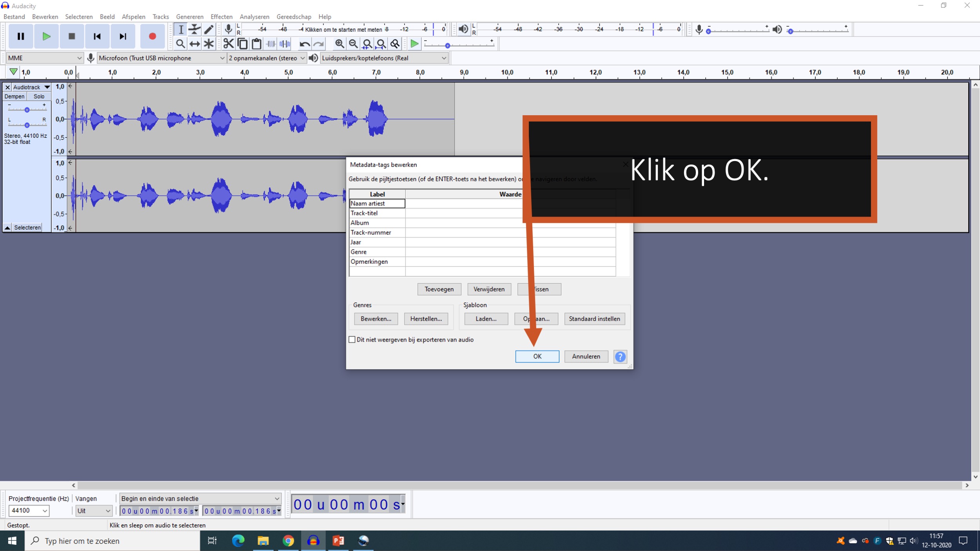
Task: Open the Bestand menu
Action: [x=14, y=16]
